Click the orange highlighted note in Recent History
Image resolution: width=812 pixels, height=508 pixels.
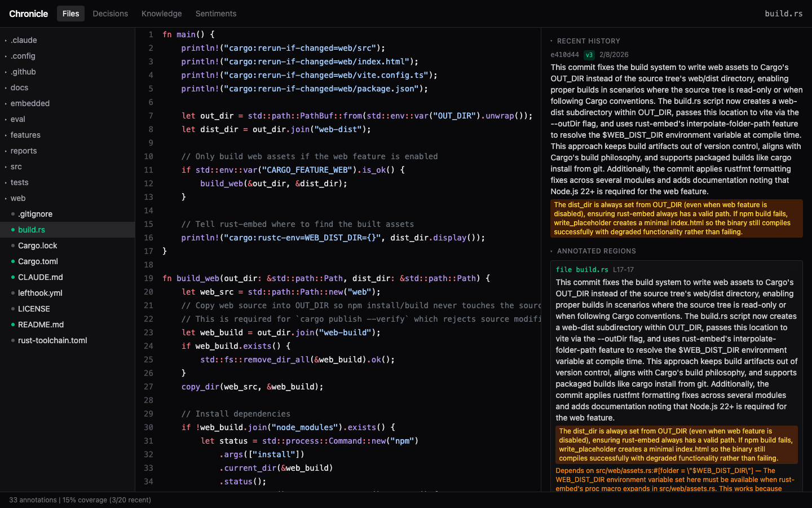coord(677,218)
